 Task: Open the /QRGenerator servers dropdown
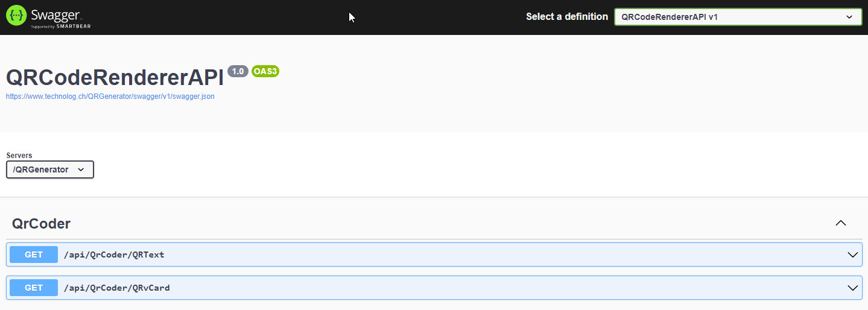click(x=50, y=169)
